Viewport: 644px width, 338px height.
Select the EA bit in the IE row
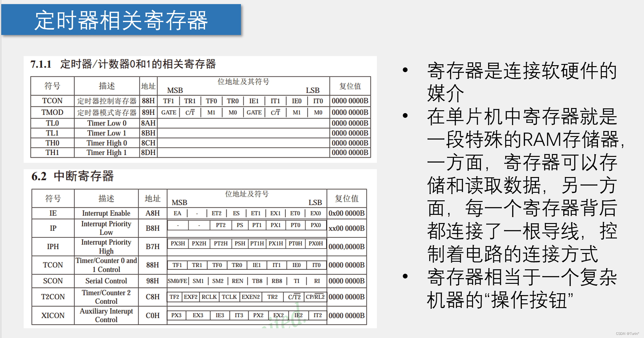click(177, 213)
